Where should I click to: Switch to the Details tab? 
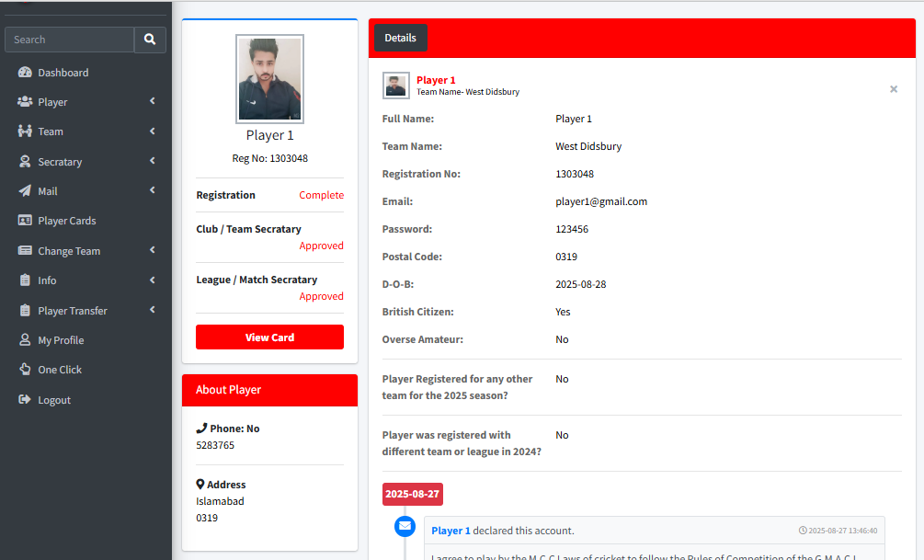tap(400, 38)
